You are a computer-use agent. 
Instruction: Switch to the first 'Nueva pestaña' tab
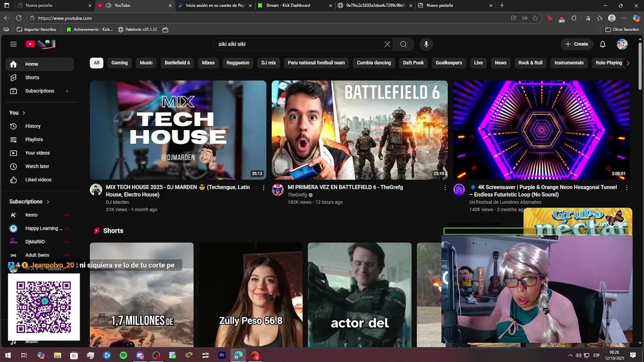point(54,6)
